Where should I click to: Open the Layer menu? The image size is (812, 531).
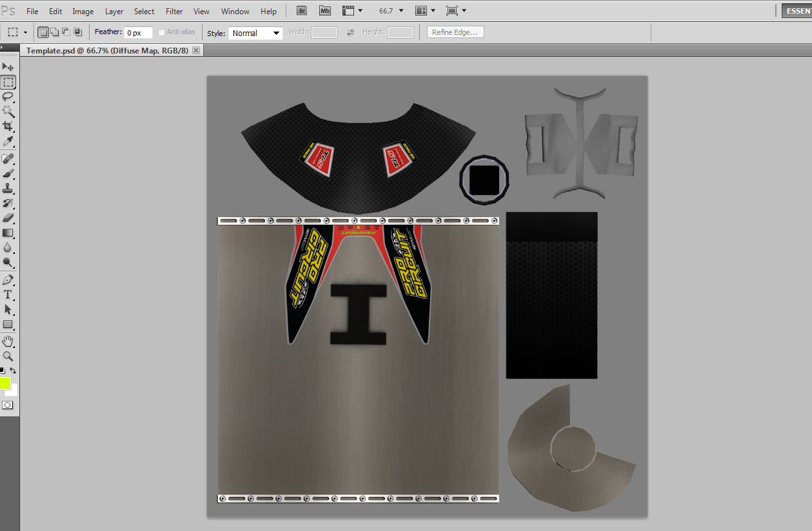coord(114,12)
